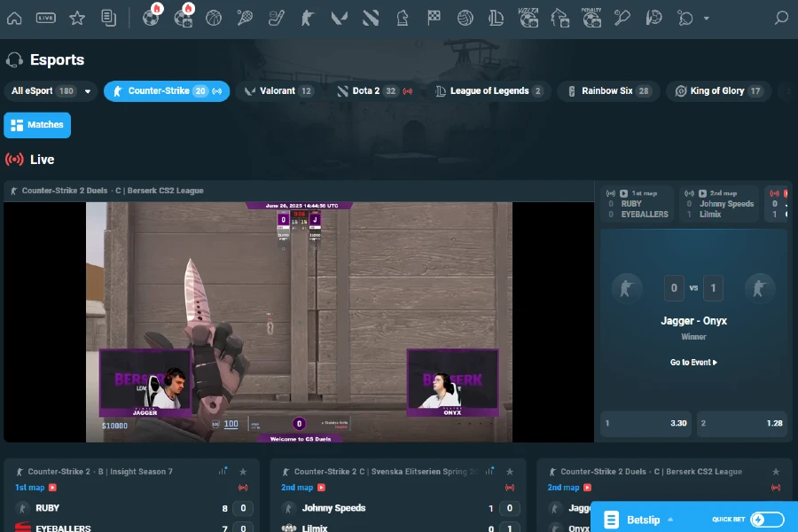Click Go to Event in the Jagger-Onyx panel
The image size is (798, 532).
point(693,362)
